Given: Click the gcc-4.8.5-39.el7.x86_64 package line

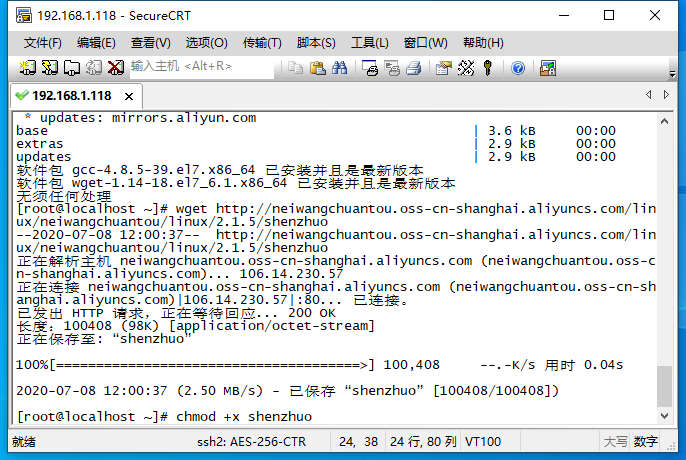Looking at the screenshot, I should [x=220, y=170].
